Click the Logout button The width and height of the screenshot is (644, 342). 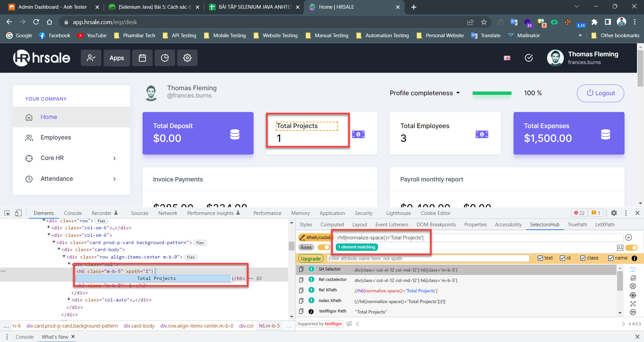600,93
